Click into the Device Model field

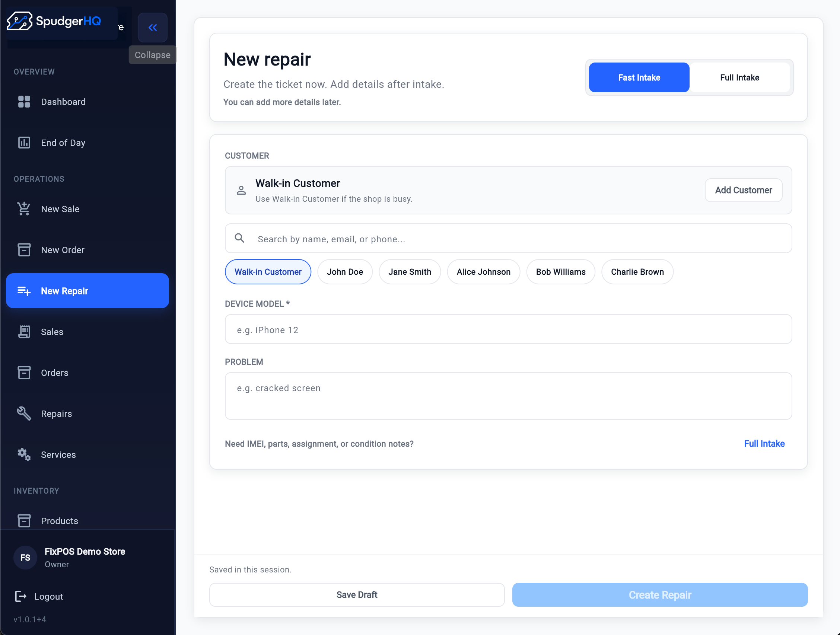(509, 329)
